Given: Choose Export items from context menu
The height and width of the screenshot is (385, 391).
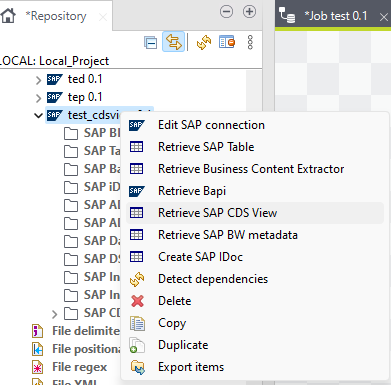Looking at the screenshot, I should 255,367.
